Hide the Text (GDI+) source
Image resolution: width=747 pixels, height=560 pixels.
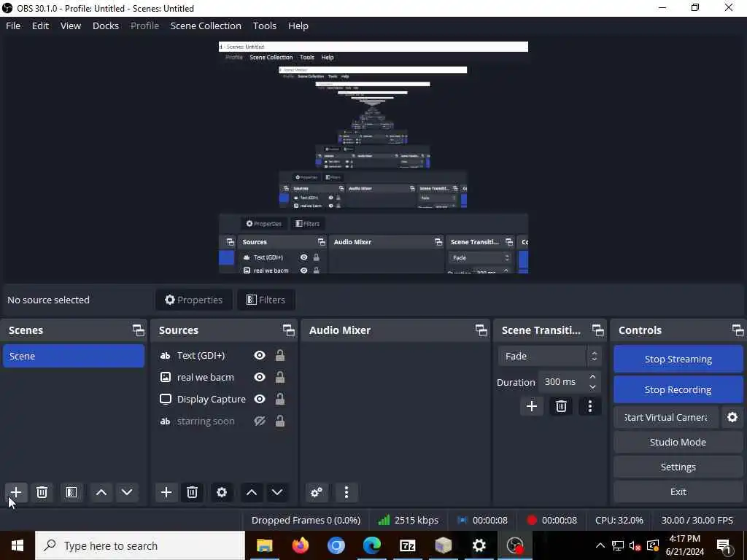tap(260, 355)
